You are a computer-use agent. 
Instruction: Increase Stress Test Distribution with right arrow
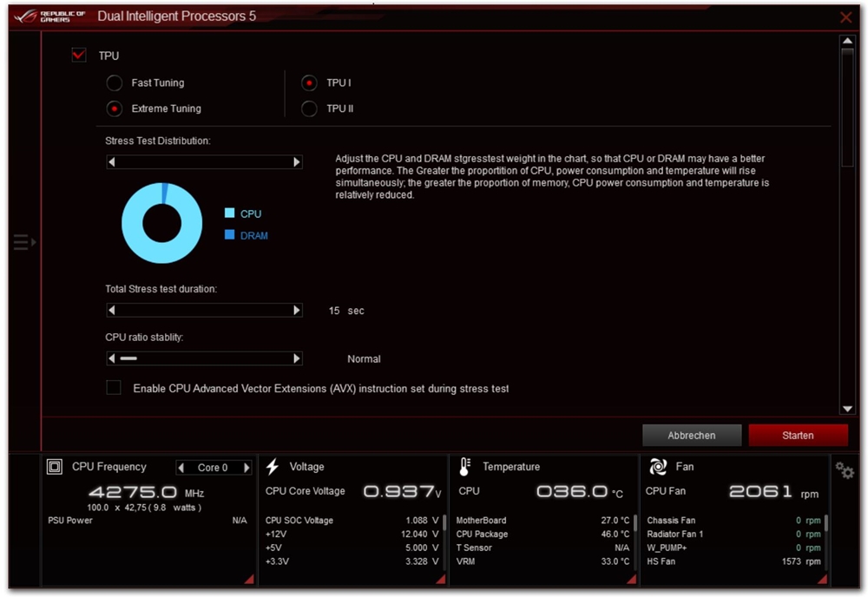[x=297, y=161]
